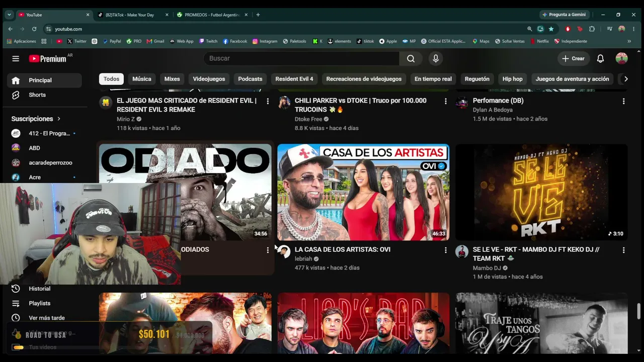
Task: Open Ver más tarde list
Action: (x=44, y=318)
